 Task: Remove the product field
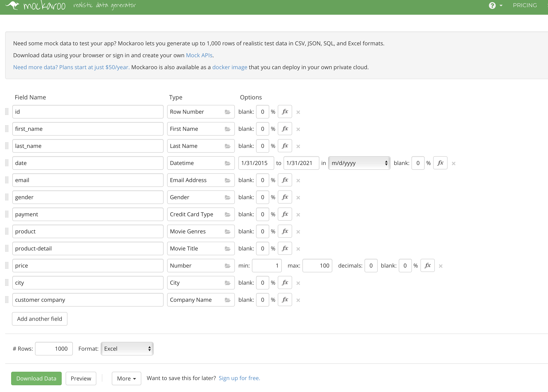point(298,232)
